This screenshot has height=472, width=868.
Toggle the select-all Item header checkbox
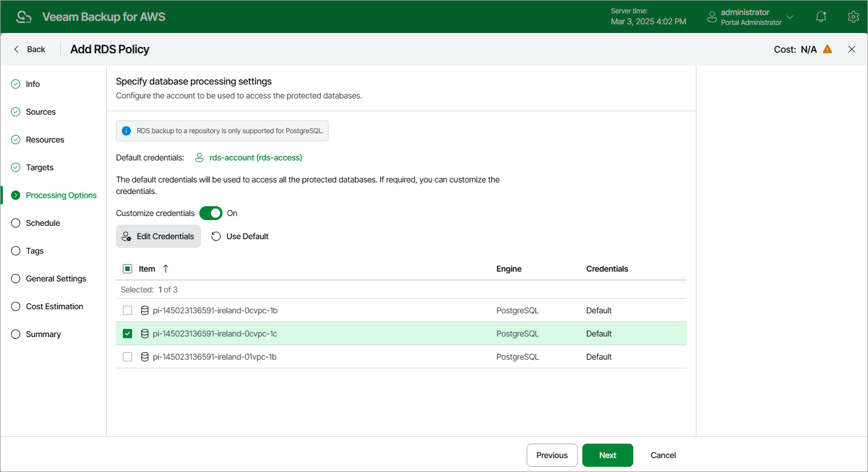[x=127, y=269]
